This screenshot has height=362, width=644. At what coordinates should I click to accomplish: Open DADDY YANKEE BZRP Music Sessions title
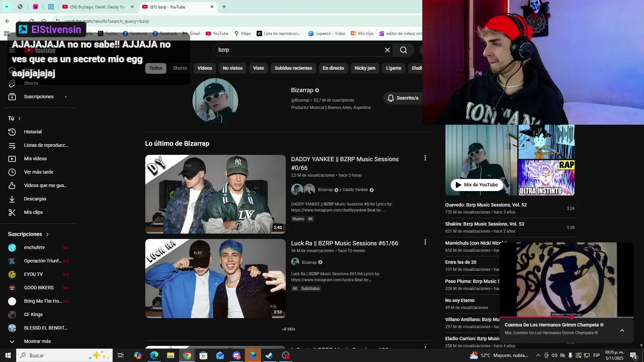click(x=345, y=163)
